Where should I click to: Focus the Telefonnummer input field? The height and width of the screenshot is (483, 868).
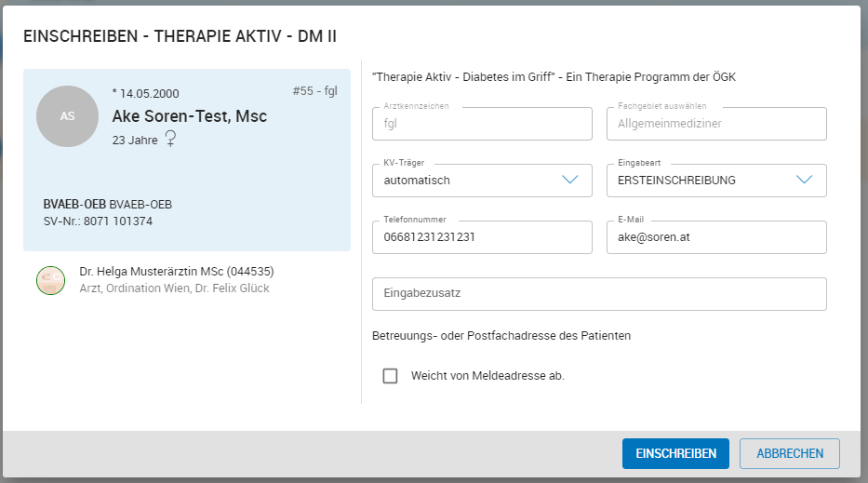[x=482, y=237]
